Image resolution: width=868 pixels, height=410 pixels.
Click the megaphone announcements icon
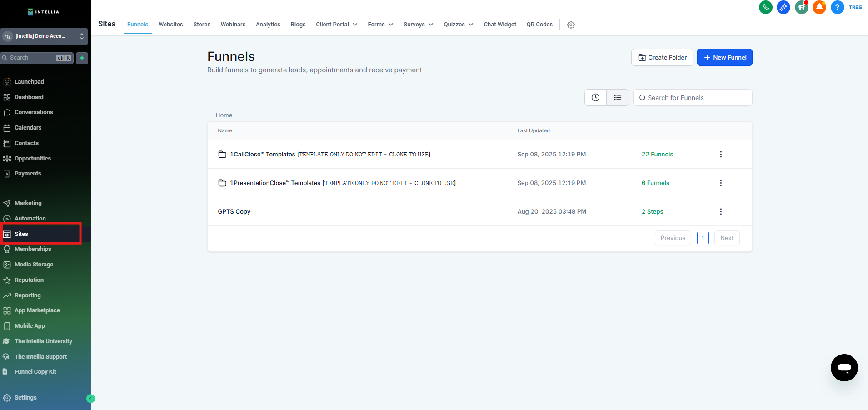[x=801, y=7]
